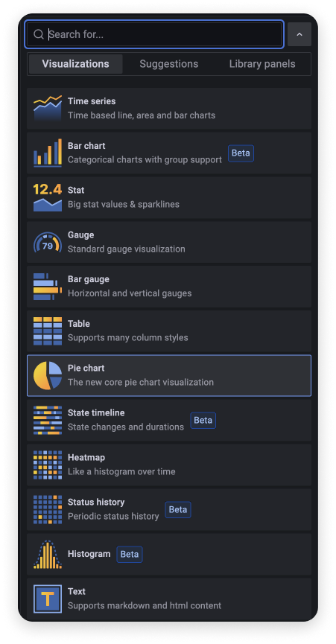This screenshot has height=644, width=336.
Task: Click the Beta badge next to Histogram
Action: point(130,555)
